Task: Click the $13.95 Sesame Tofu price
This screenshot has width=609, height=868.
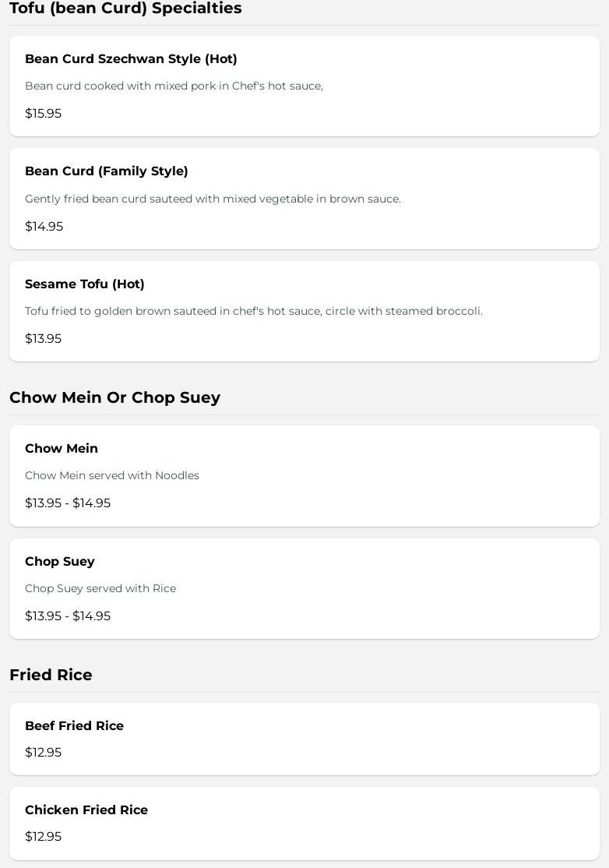Action: [x=43, y=339]
